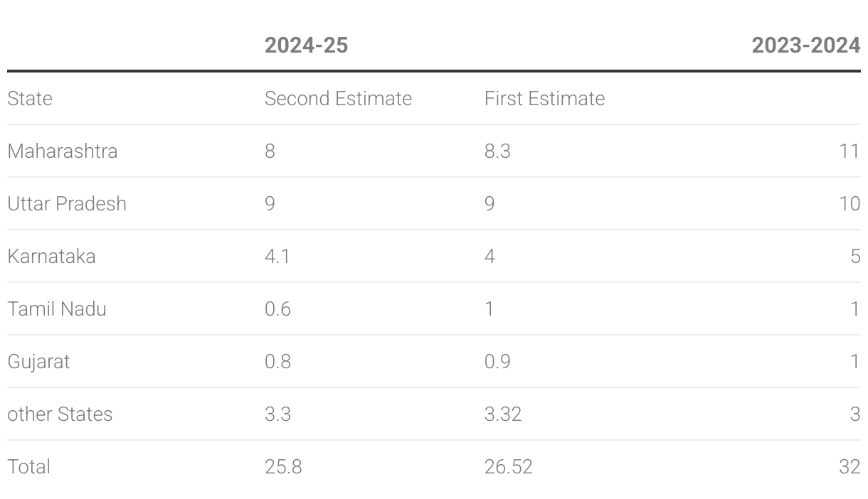Click the Second Estimate subheader
The image size is (868, 499).
pyautogui.click(x=338, y=98)
